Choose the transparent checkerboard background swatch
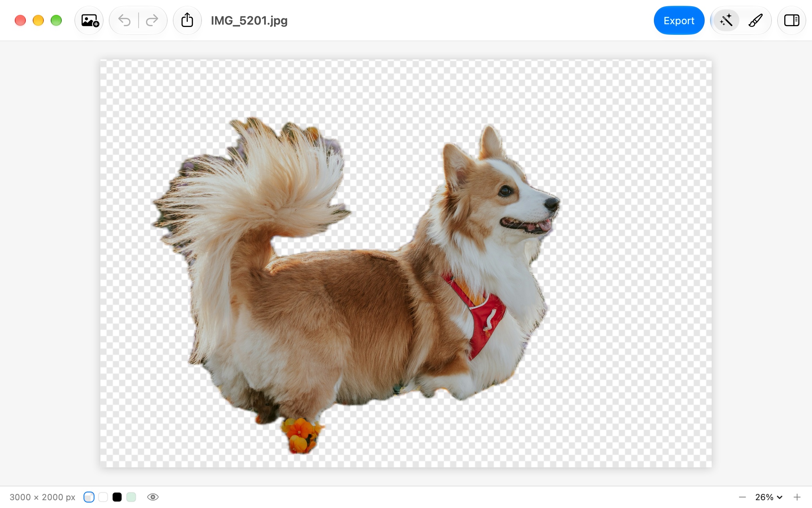The width and height of the screenshot is (812, 508). pyautogui.click(x=89, y=497)
